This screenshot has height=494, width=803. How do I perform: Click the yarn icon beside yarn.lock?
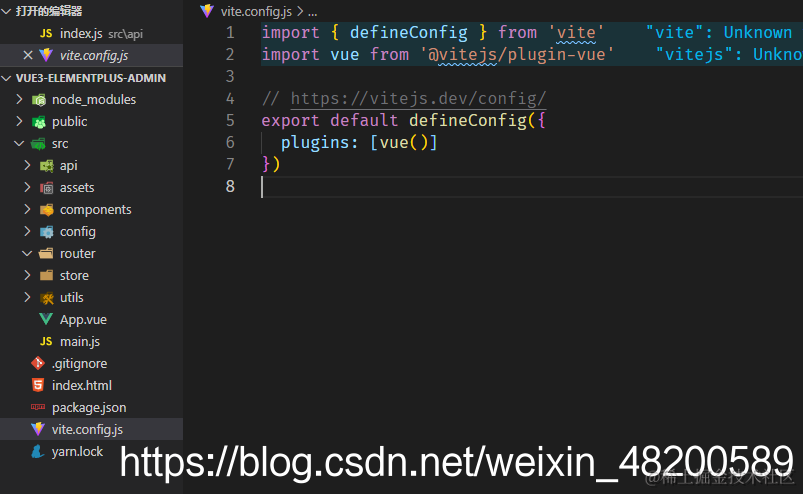[37, 451]
